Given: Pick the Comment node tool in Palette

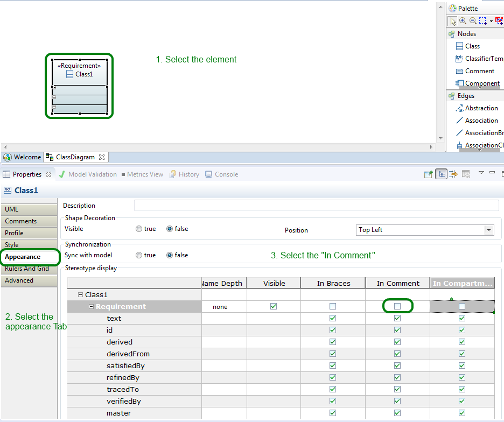Looking at the screenshot, I should coord(475,71).
